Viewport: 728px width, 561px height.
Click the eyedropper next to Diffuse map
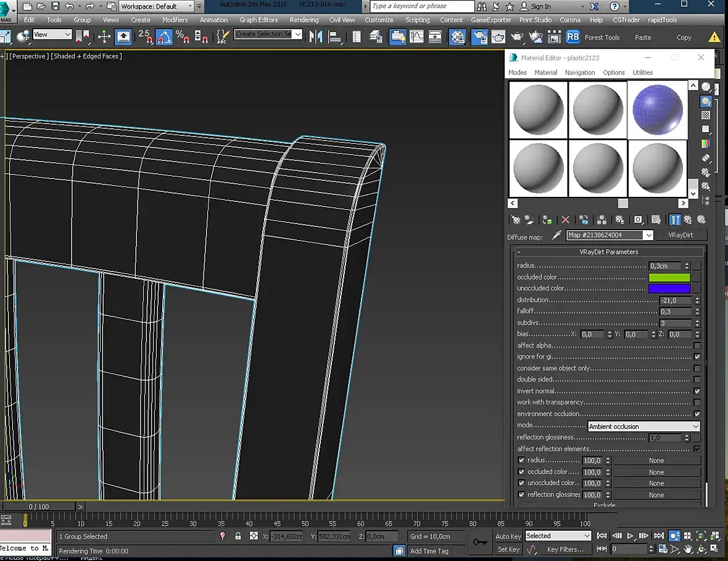556,235
